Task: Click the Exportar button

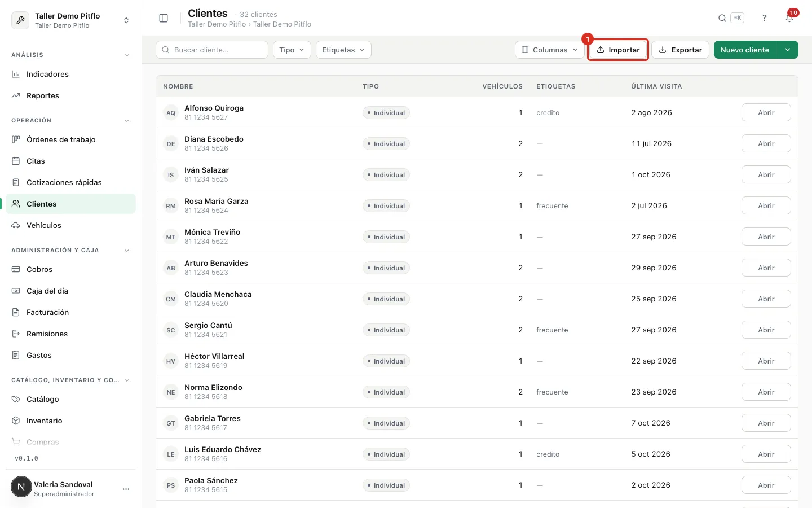Action: click(681, 50)
